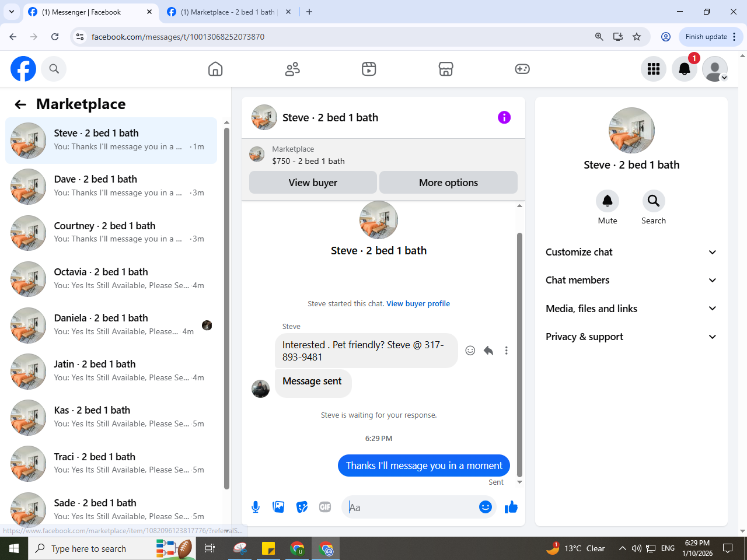747x560 pixels.
Task: Click the View buyer button
Action: click(313, 183)
